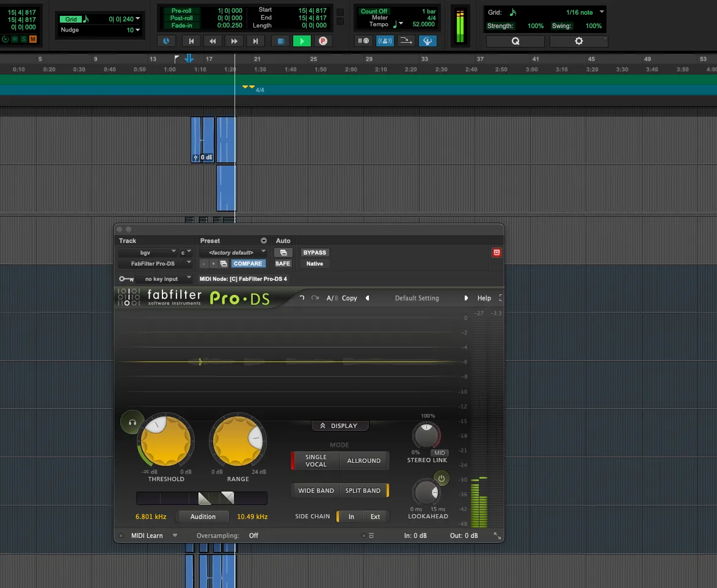Viewport: 717px width, 588px height.
Task: Toggle plugin BYPASS button
Action: click(315, 253)
